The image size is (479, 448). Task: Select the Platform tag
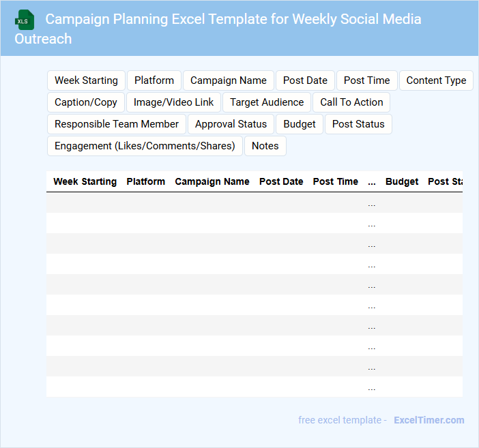click(x=154, y=80)
